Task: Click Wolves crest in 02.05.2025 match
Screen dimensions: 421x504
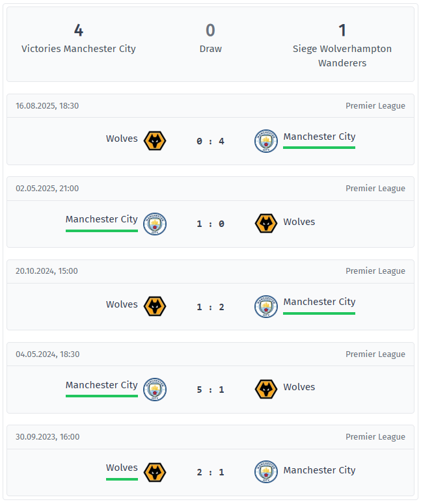Action: coord(266,224)
